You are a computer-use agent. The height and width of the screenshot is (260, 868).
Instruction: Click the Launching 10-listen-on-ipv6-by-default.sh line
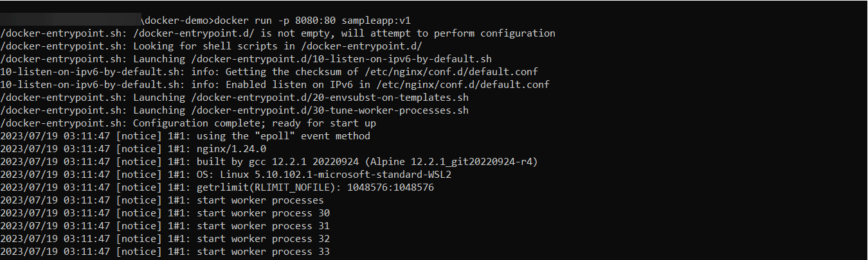point(246,59)
